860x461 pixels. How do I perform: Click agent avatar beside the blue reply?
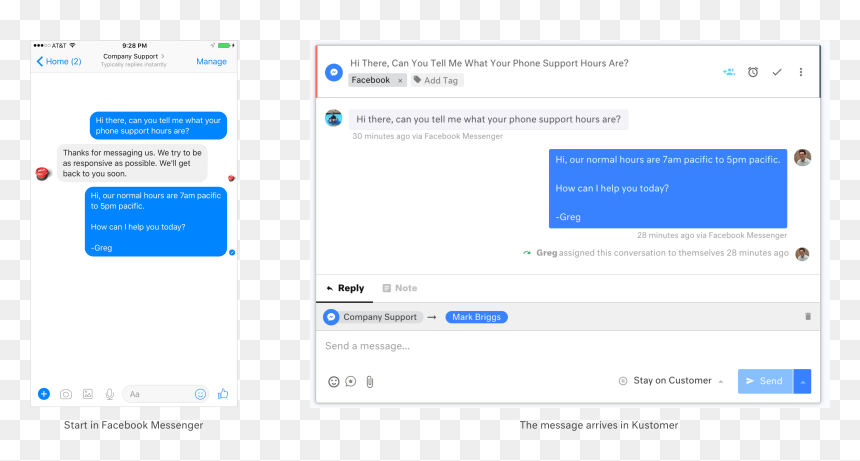pyautogui.click(x=802, y=158)
